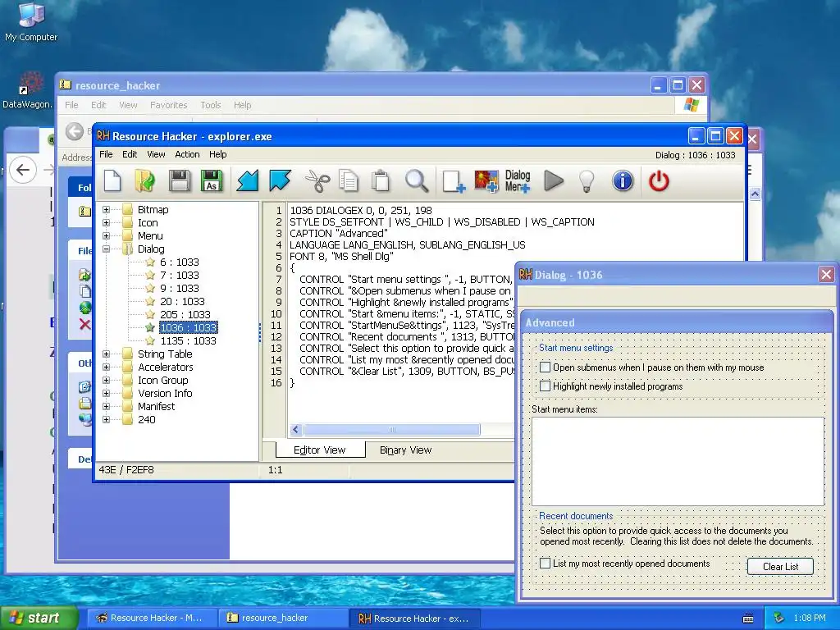Click the Export resource arrow icon
The width and height of the screenshot is (840, 630).
(280, 180)
